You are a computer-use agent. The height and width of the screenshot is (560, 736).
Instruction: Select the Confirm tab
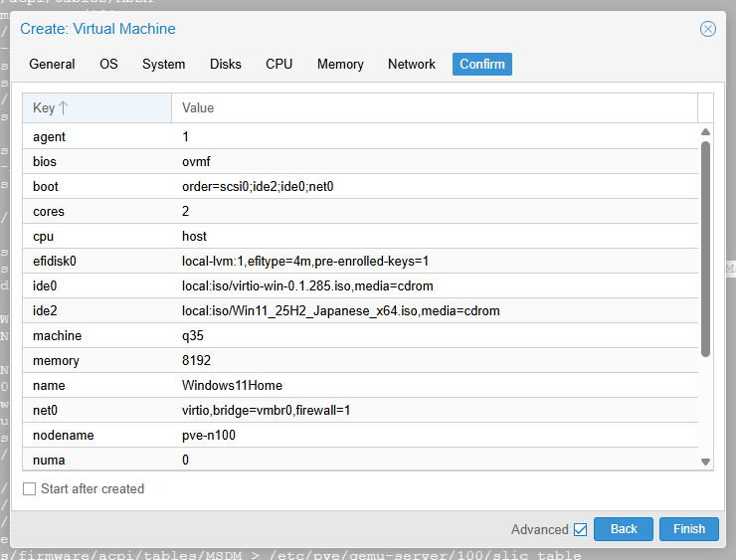tap(482, 64)
